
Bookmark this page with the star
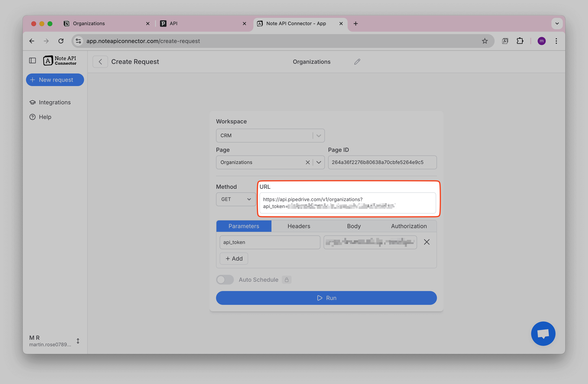[485, 41]
